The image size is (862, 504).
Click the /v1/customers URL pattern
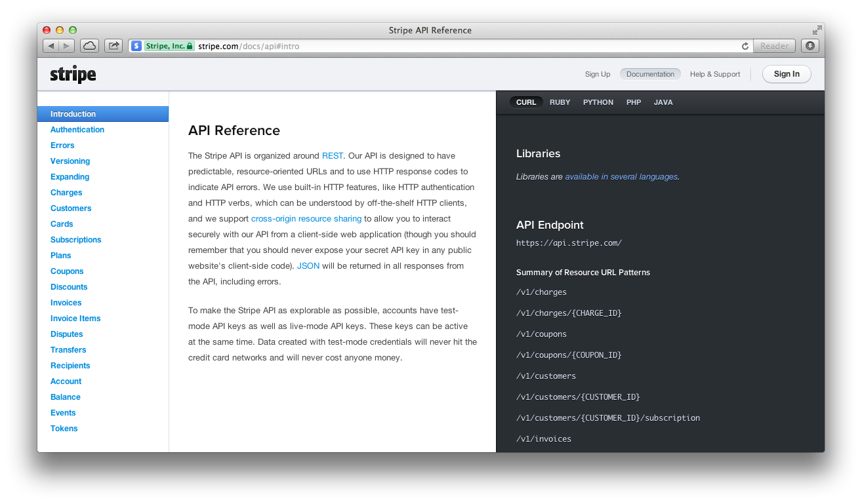pos(546,376)
